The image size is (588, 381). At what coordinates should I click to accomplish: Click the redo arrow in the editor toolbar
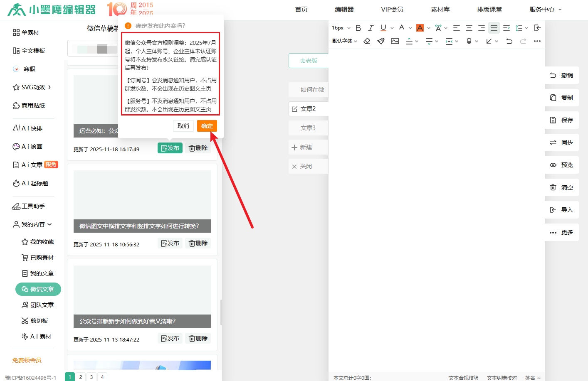(523, 41)
